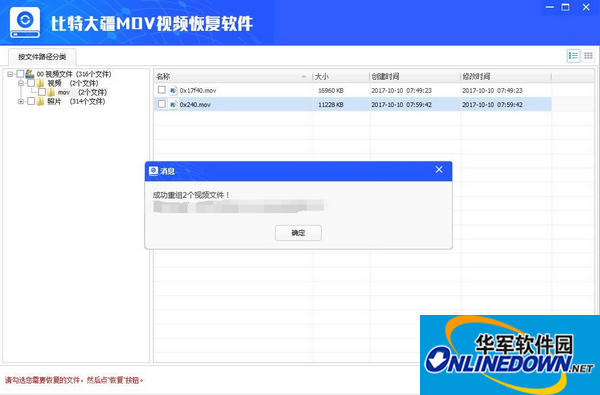Click the folder icon beside 照片
This screenshot has height=395, width=600.
[x=41, y=101]
